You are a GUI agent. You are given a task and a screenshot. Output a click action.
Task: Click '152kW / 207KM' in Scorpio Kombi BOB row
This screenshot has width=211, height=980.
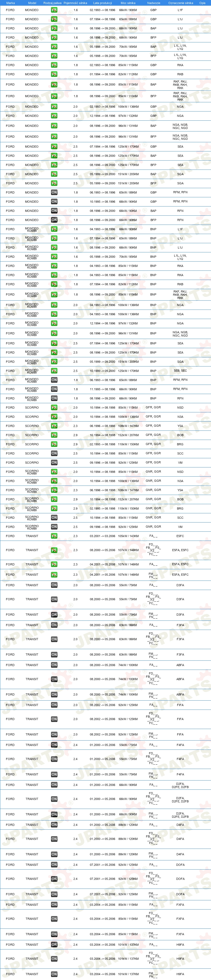coord(128,499)
